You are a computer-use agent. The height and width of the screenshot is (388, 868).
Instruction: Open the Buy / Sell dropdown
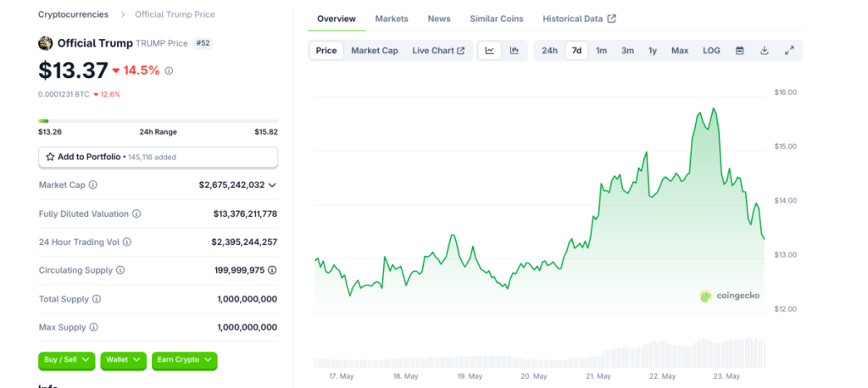[66, 360]
